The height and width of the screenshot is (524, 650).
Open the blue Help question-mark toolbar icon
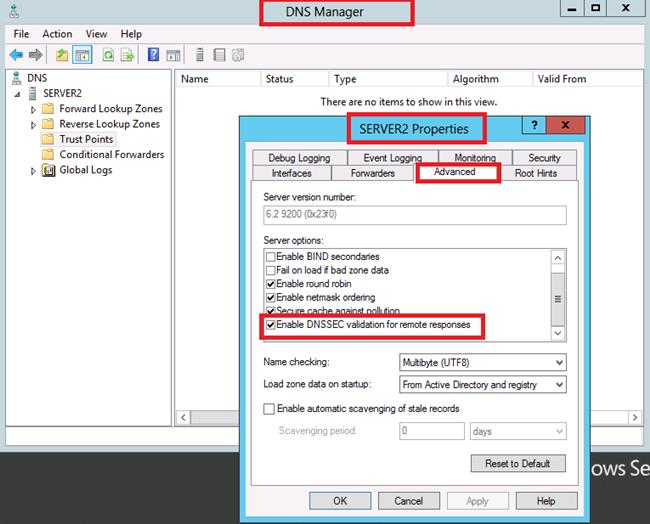(x=153, y=55)
